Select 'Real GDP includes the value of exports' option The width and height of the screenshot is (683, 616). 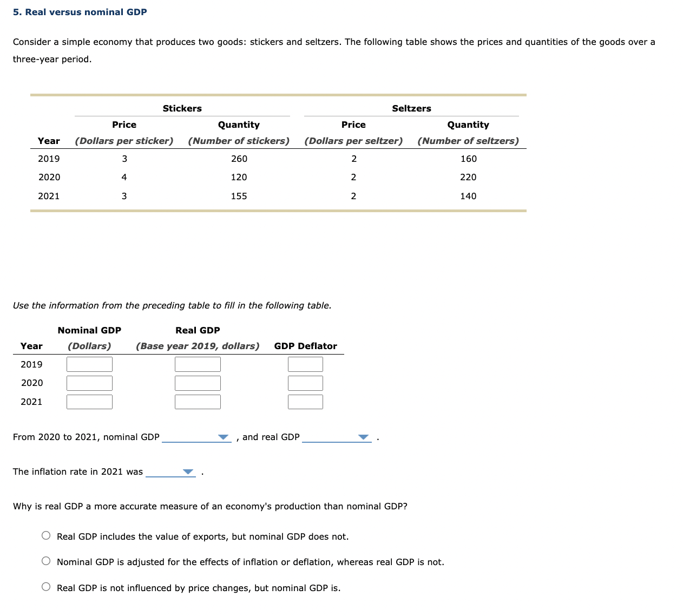[46, 535]
